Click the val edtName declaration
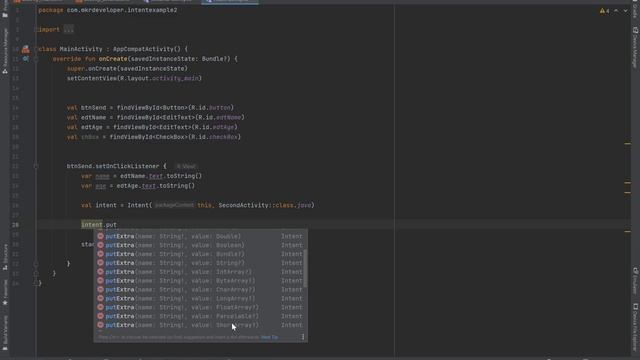The height and width of the screenshot is (360, 640). [156, 118]
